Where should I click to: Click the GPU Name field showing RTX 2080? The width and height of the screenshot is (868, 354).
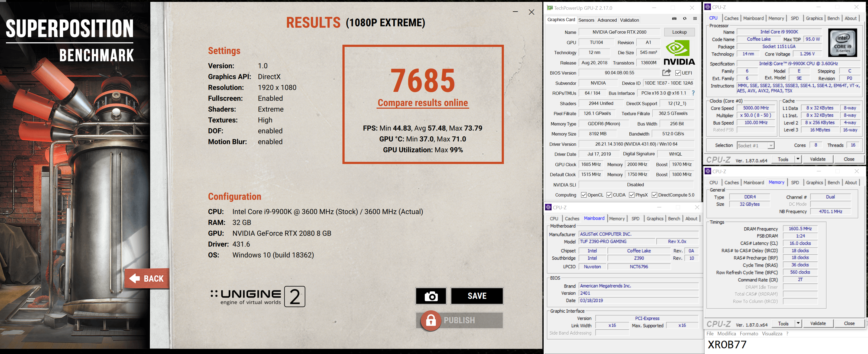tap(619, 32)
